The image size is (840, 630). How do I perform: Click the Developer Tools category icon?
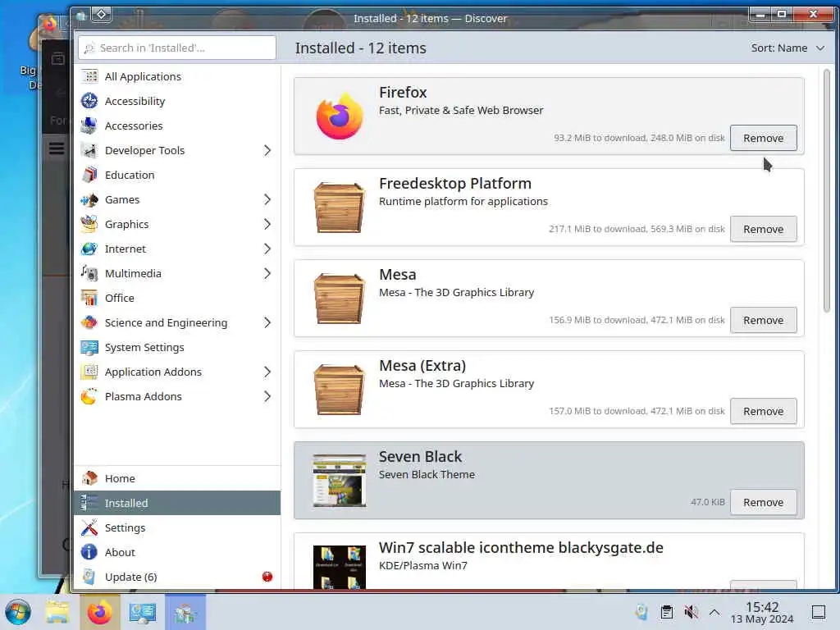89,151
